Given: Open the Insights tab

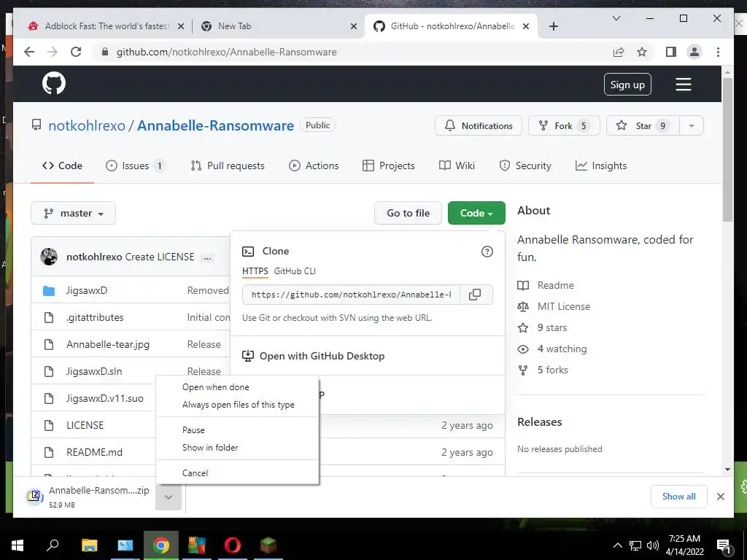Looking at the screenshot, I should [601, 166].
